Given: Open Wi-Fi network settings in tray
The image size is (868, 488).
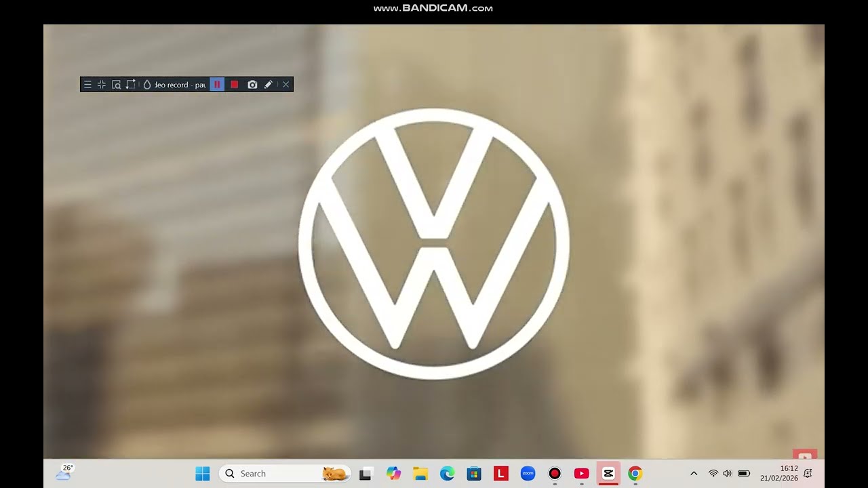Looking at the screenshot, I should tap(713, 473).
